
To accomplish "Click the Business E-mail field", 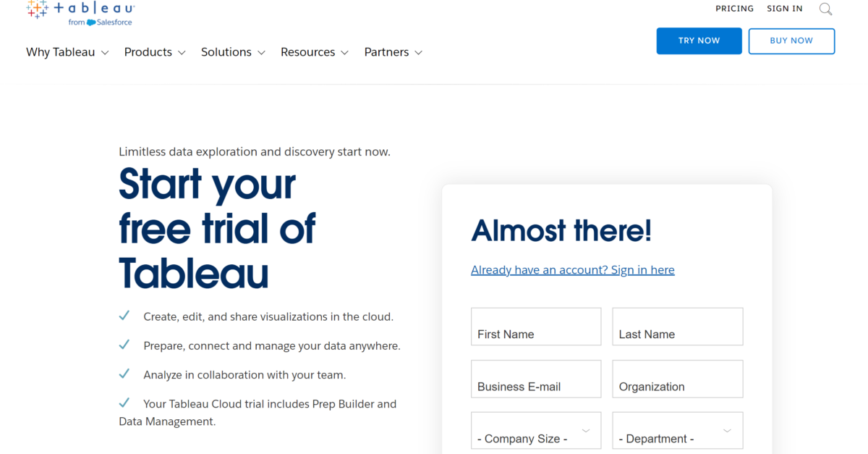I will point(535,379).
